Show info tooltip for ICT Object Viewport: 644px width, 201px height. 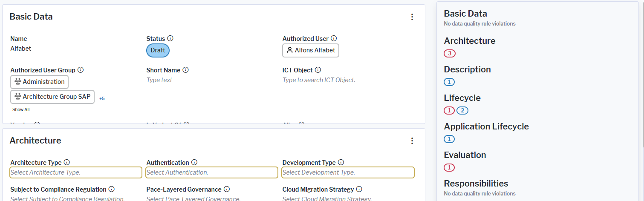tap(318, 70)
